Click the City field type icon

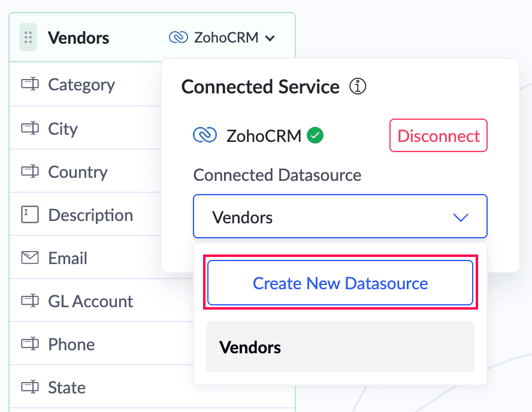click(30, 128)
